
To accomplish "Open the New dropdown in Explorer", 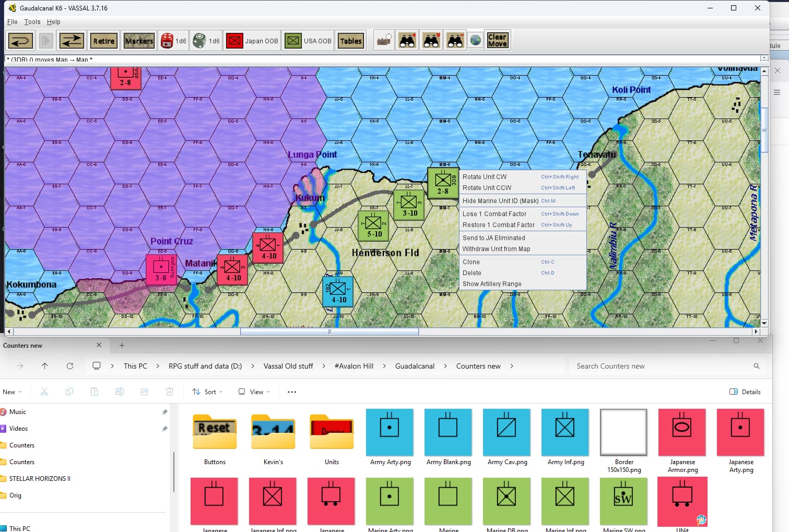I will click(x=12, y=392).
